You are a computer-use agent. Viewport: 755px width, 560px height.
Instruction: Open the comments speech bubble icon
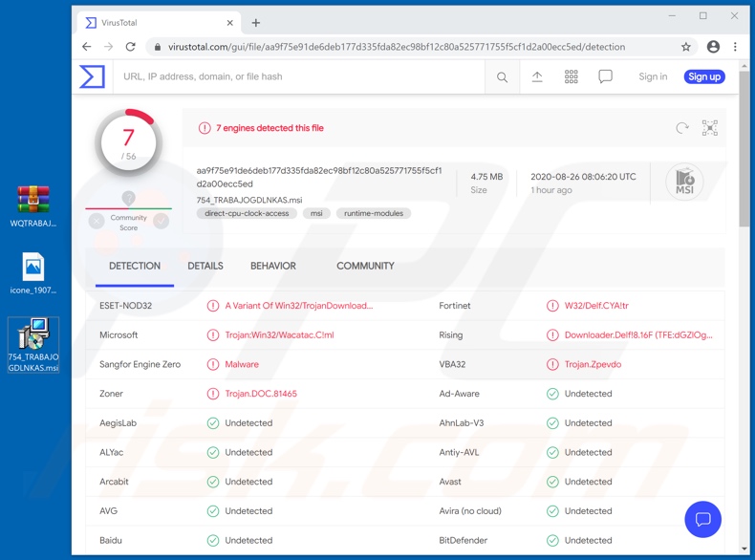605,76
